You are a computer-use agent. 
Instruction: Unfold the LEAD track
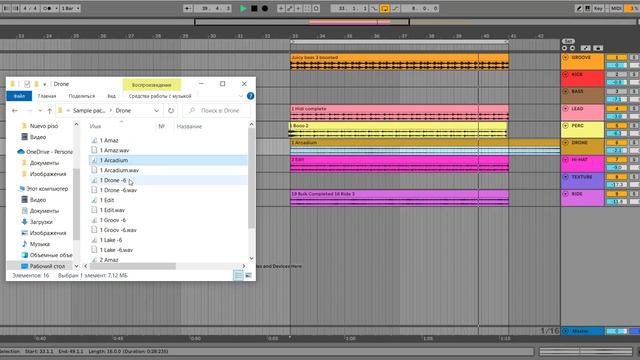pos(566,109)
